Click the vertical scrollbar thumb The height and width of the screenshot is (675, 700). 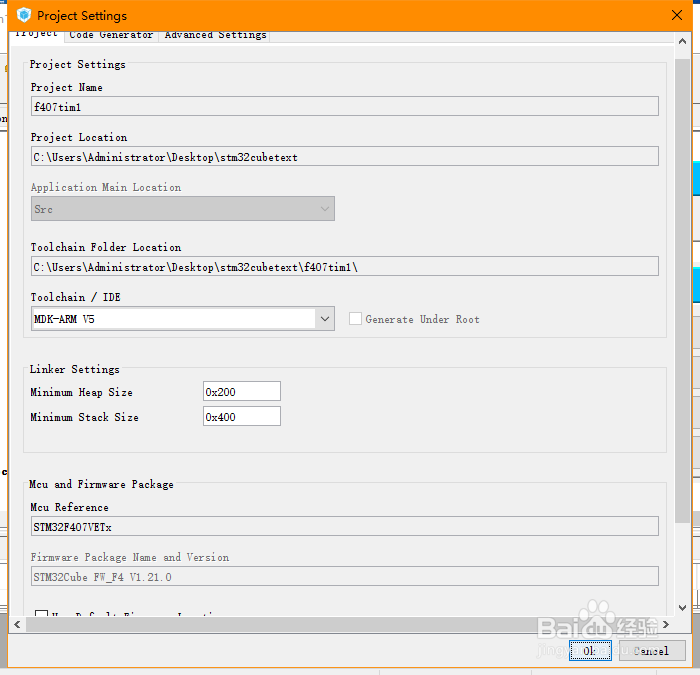(x=682, y=290)
